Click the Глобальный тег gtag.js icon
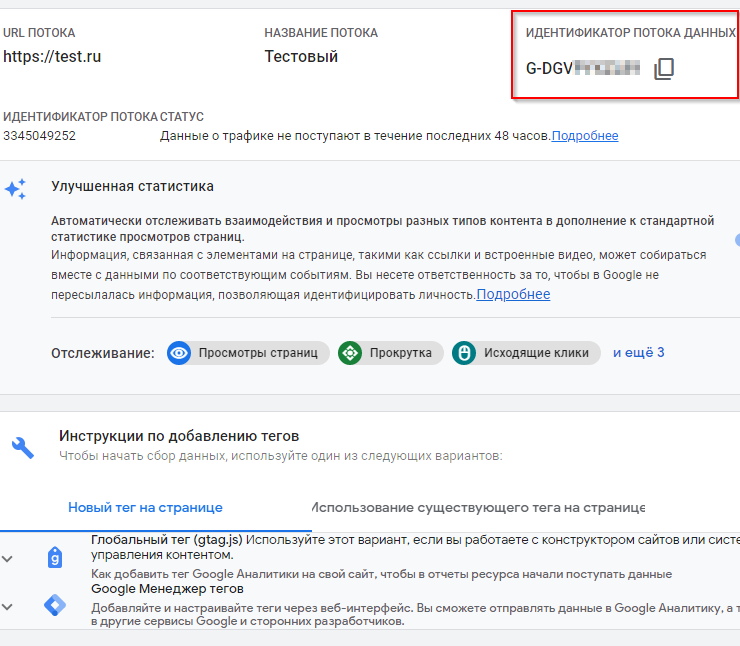This screenshot has height=646, width=740. point(55,557)
